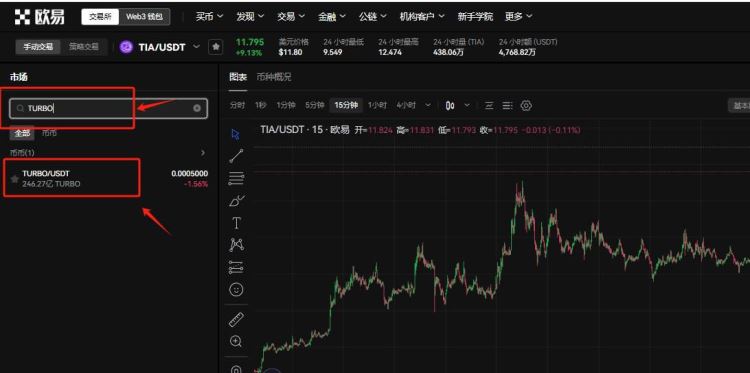
Task: Click the TIA coin icon
Action: (x=126, y=47)
